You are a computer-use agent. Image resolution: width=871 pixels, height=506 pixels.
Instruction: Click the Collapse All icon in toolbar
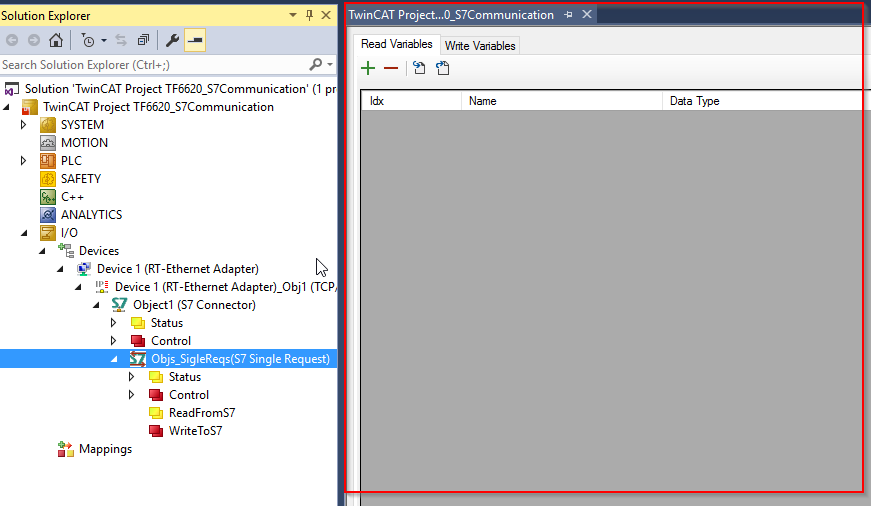tap(143, 40)
